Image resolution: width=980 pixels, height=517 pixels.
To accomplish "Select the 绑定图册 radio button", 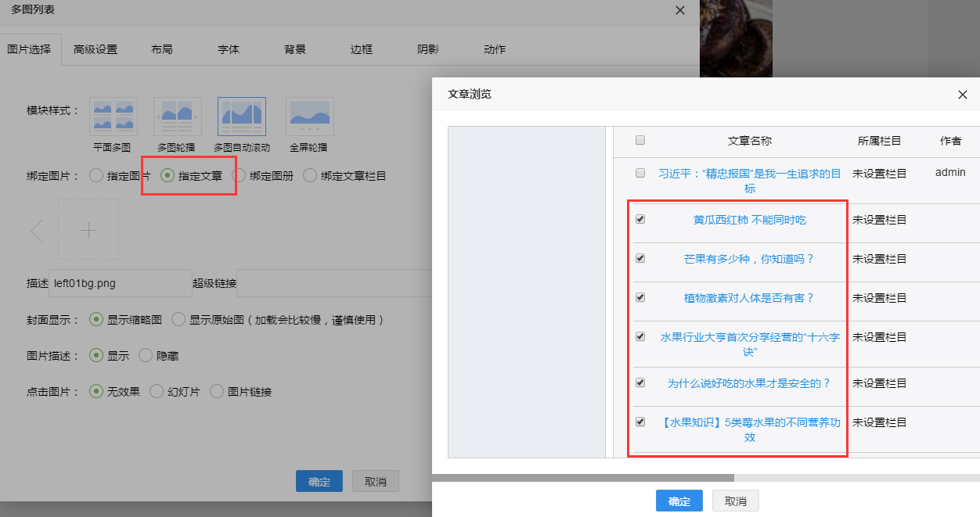I will [x=240, y=176].
